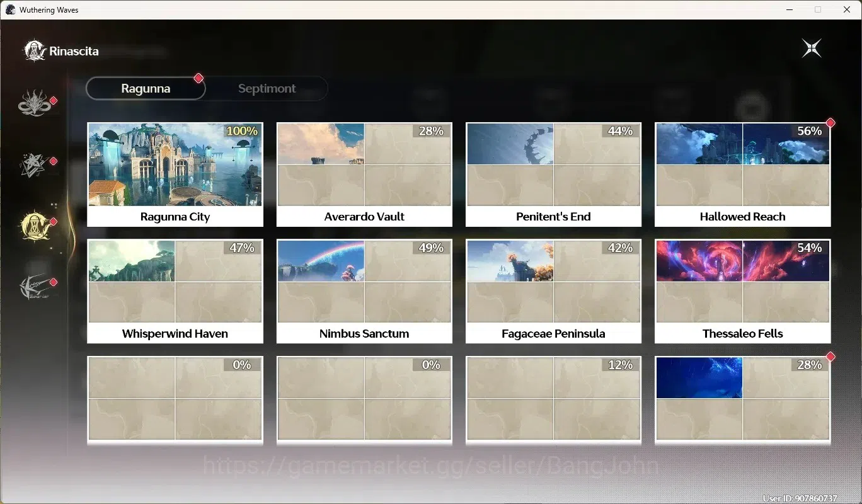
Task: Select the fourth sidebar winged emblem icon
Action: click(x=34, y=287)
